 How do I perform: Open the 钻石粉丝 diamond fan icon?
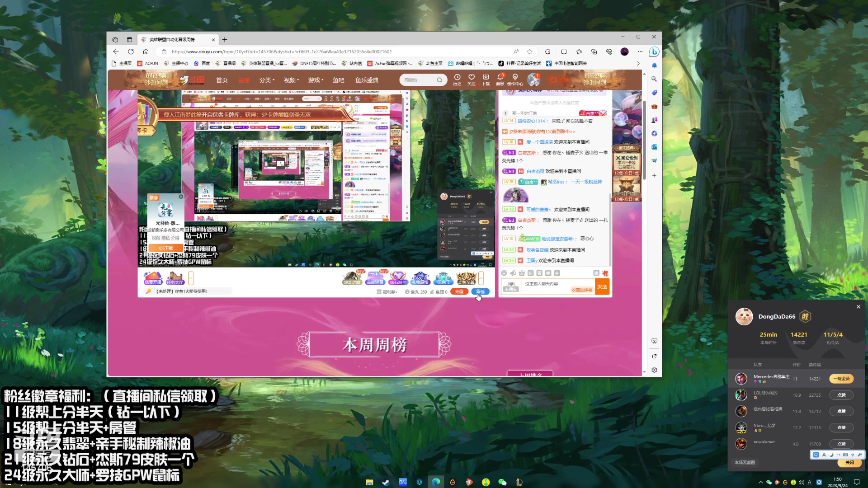[x=398, y=278]
